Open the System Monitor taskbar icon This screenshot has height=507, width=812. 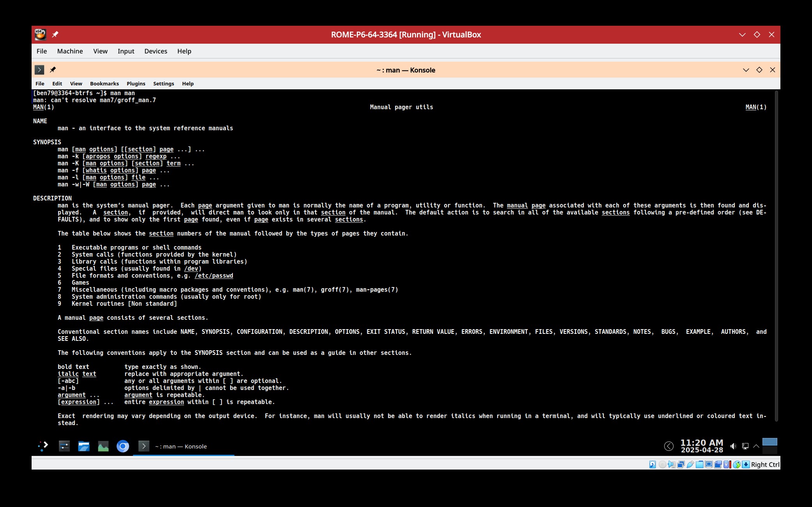[x=103, y=446]
